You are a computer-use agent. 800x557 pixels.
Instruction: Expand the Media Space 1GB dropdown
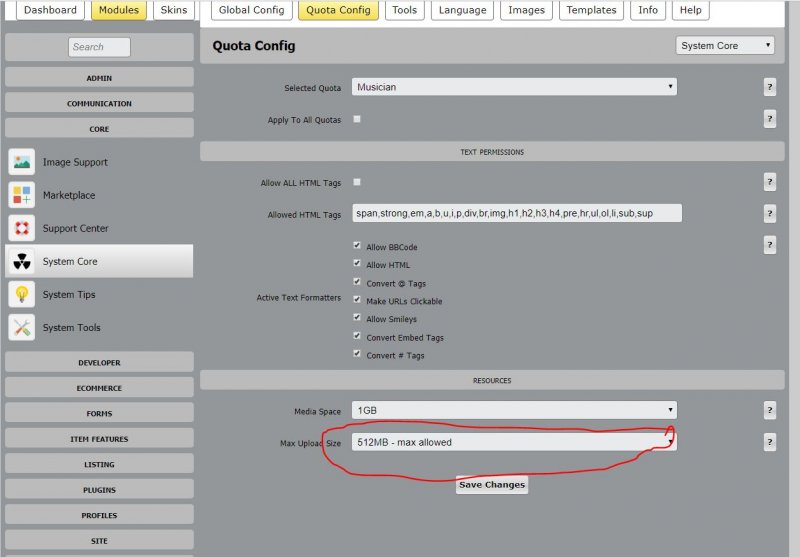click(x=513, y=410)
